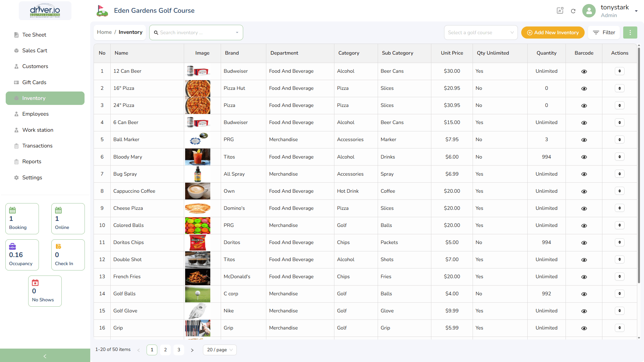Open Tee Sheet in the sidebar
This screenshot has width=644, height=362.
click(x=34, y=35)
